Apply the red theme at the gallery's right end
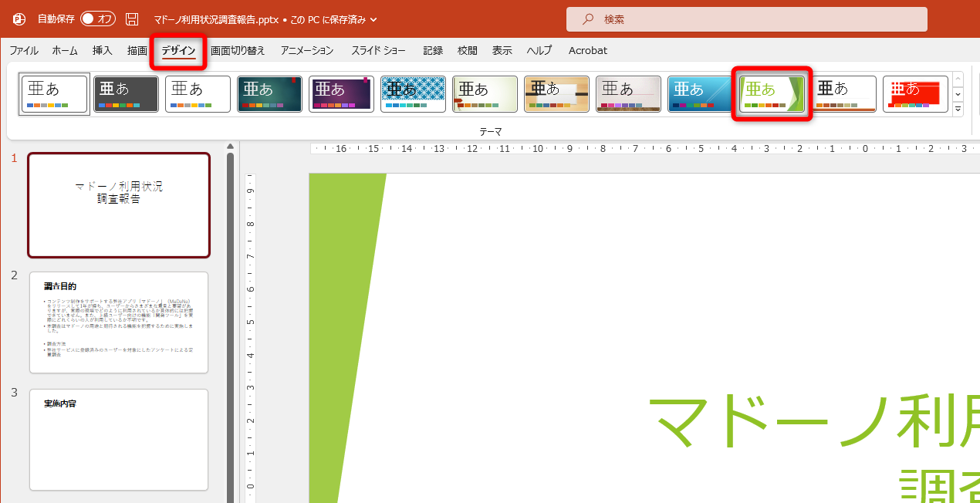This screenshot has height=503, width=980. click(915, 93)
